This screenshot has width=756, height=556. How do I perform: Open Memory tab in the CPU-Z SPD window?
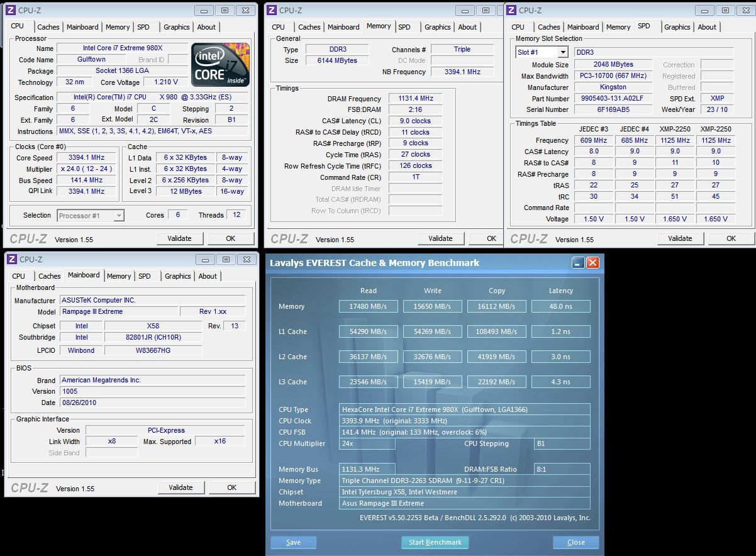tap(618, 27)
